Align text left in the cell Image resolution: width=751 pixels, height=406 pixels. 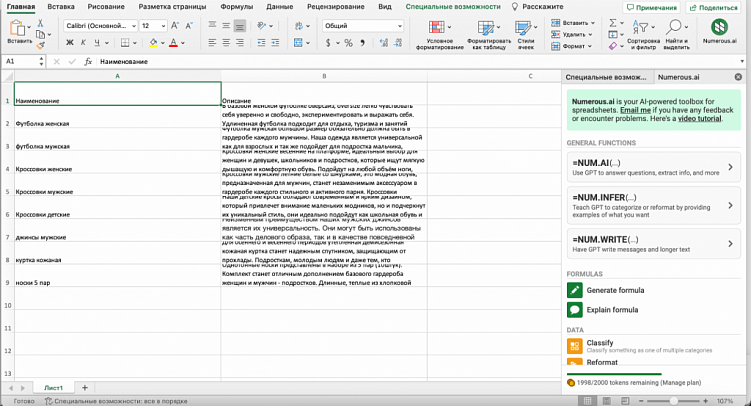(212, 43)
